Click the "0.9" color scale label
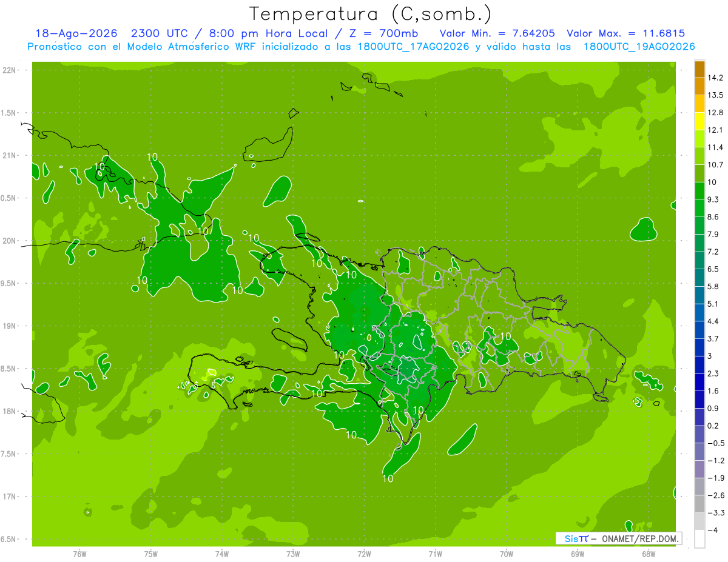The width and height of the screenshot is (728, 562). click(713, 408)
